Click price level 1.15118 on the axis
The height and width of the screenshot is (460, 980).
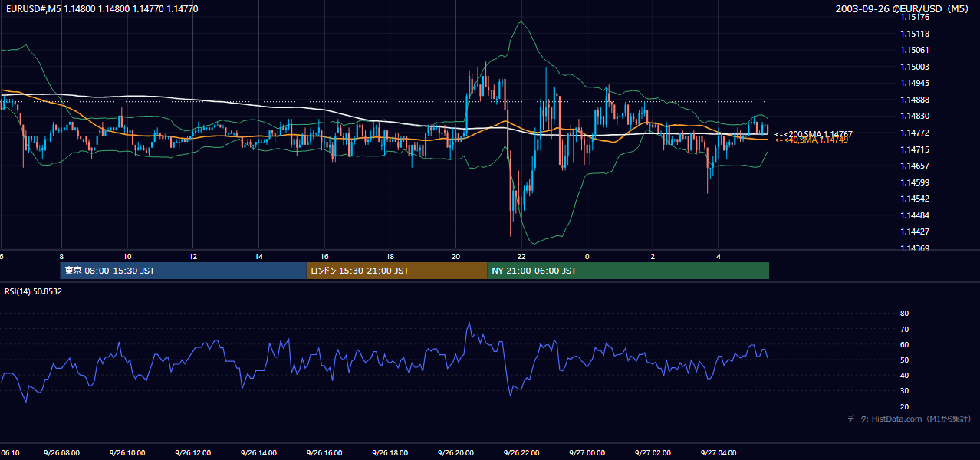pos(915,34)
